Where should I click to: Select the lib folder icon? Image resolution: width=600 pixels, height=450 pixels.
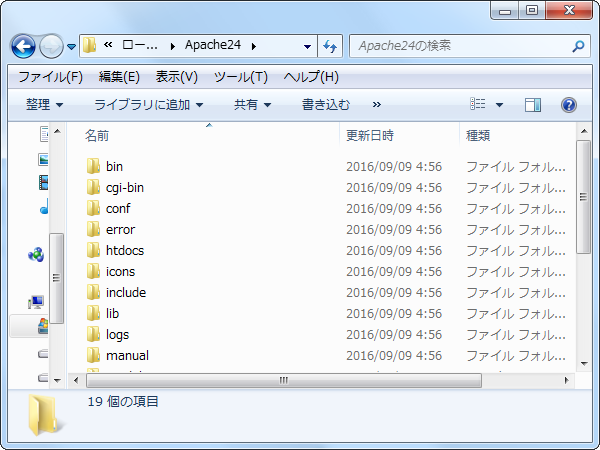[x=93, y=313]
